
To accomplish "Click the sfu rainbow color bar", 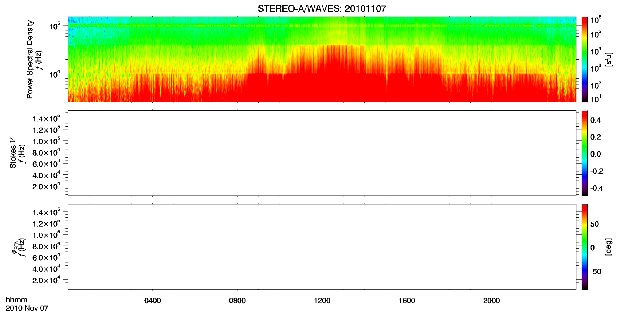I will pyautogui.click(x=584, y=59).
